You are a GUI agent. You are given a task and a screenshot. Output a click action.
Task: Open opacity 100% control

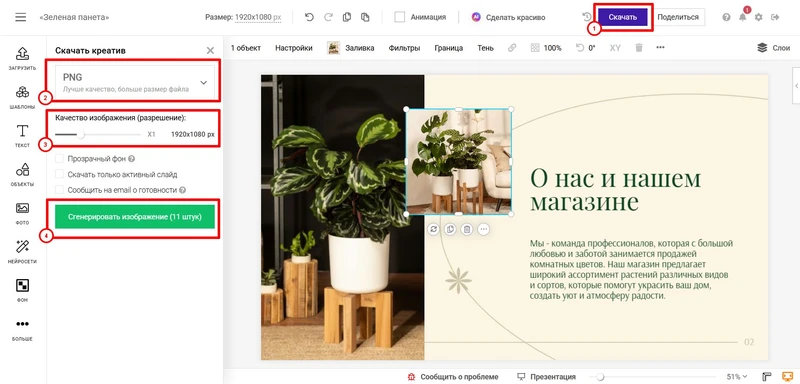click(x=546, y=48)
